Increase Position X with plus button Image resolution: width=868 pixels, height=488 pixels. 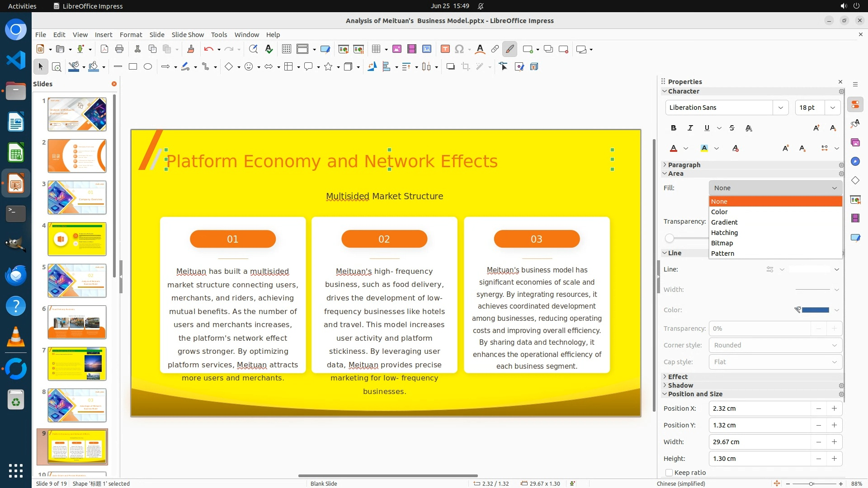(834, 408)
